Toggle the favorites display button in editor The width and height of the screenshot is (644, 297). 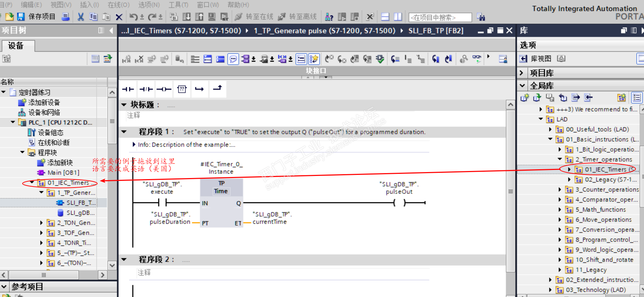(x=314, y=59)
